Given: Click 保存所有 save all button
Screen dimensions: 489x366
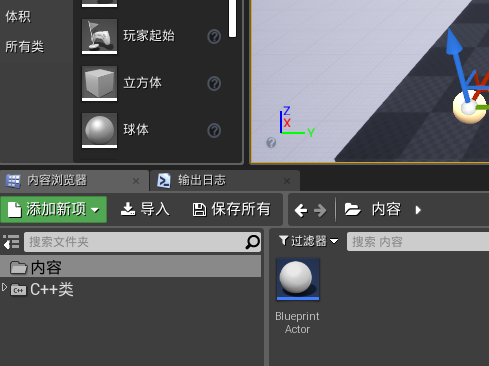Looking at the screenshot, I should point(231,210).
